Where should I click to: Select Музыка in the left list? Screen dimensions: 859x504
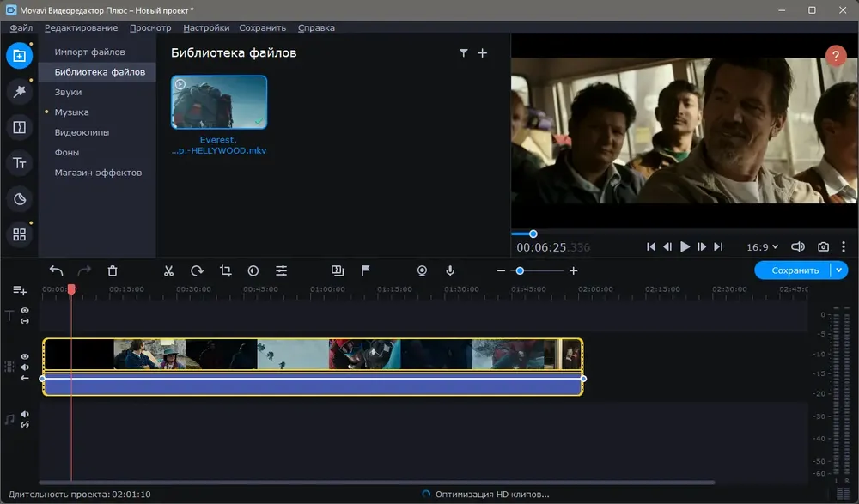pos(71,112)
